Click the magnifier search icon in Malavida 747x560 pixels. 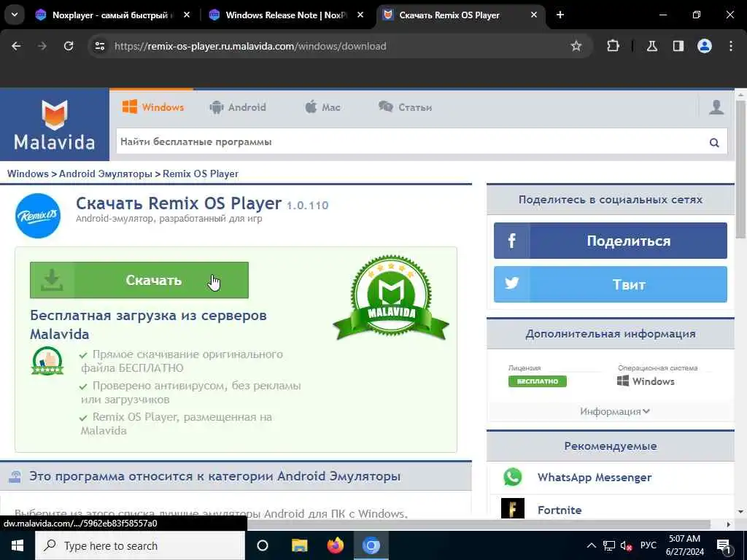point(714,142)
